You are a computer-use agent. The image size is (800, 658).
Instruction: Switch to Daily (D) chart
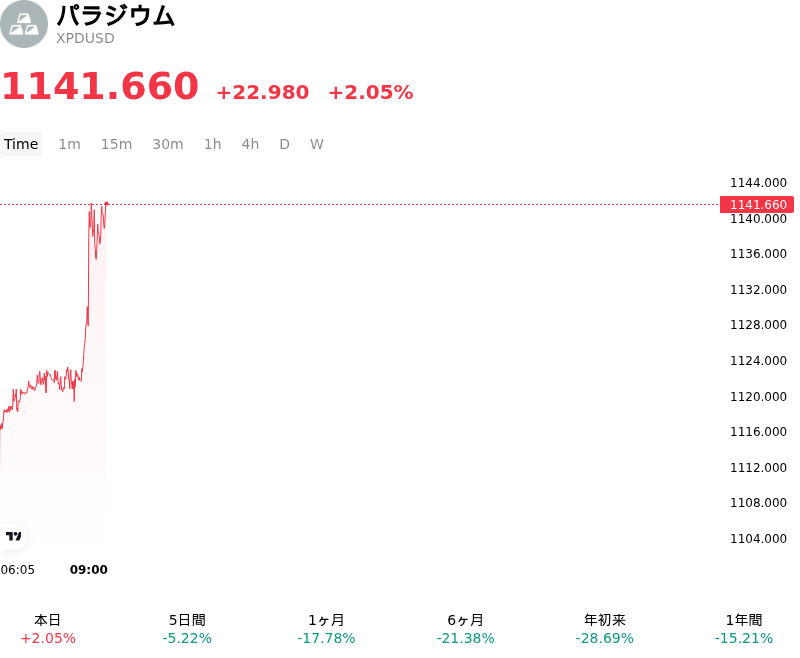[284, 144]
